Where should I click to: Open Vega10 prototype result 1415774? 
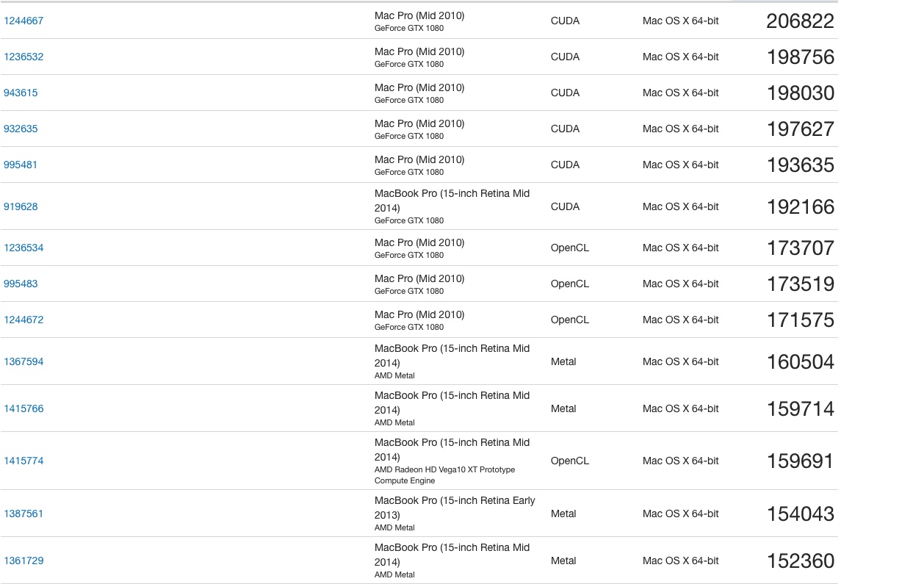pyautogui.click(x=24, y=461)
